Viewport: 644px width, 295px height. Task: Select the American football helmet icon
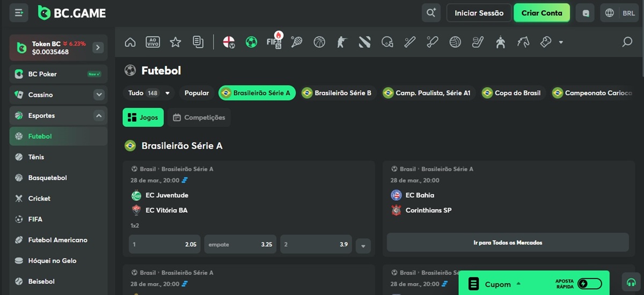tap(387, 42)
